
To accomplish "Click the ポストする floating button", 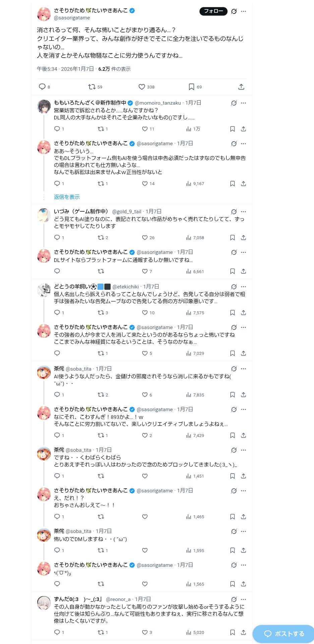I will (284, 634).
